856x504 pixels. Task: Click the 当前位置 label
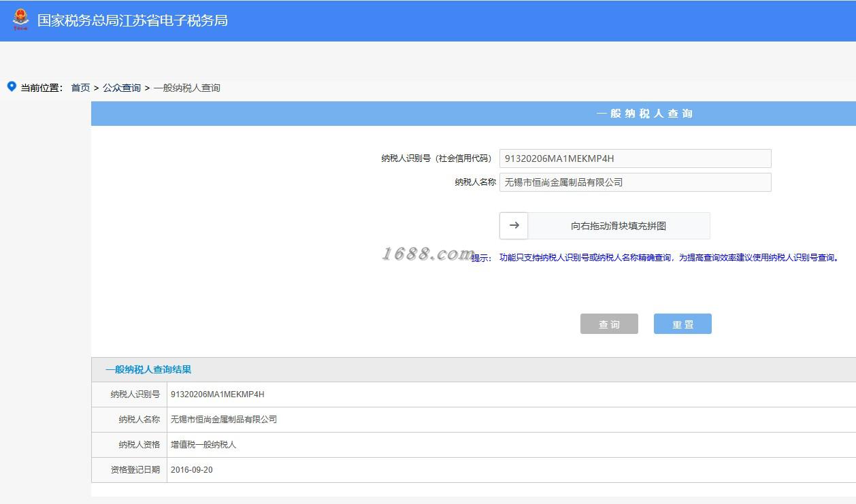[42, 88]
